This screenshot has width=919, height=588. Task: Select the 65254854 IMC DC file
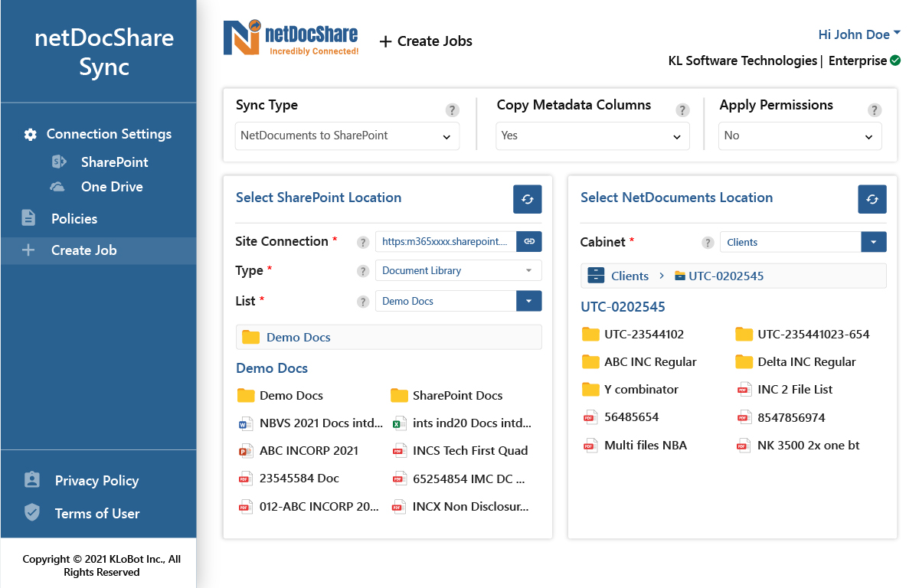[x=459, y=479]
